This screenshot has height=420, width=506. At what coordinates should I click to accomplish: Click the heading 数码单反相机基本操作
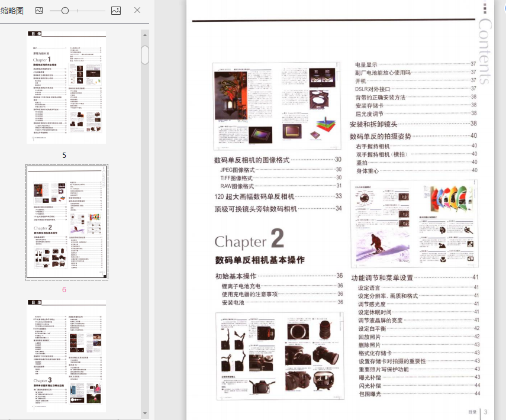260,260
